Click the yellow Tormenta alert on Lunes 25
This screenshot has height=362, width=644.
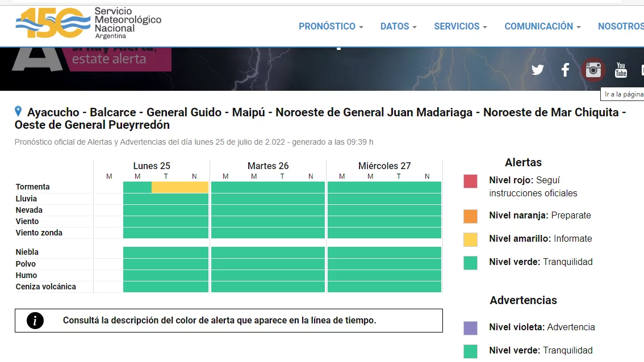(180, 187)
